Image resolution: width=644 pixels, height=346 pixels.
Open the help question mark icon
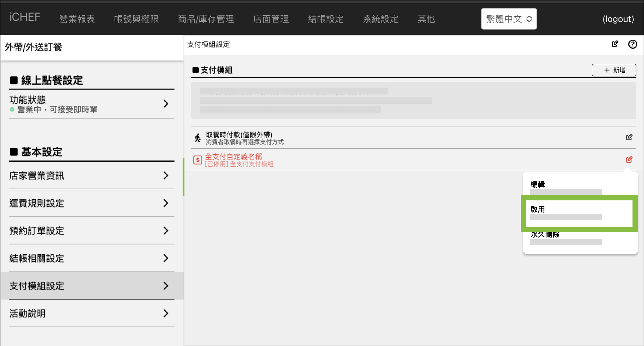tap(632, 44)
